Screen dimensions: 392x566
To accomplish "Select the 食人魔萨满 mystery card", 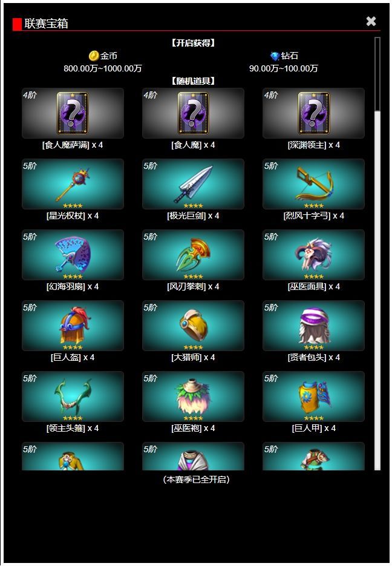I will coord(73,113).
